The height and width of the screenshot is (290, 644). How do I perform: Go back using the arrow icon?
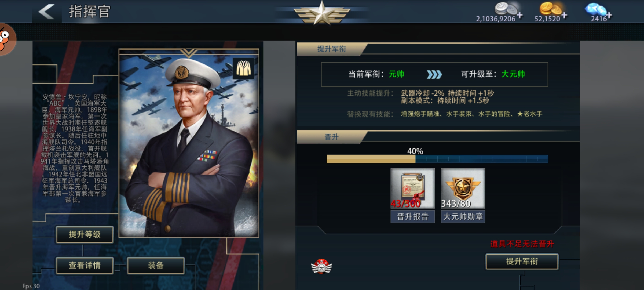pos(46,12)
